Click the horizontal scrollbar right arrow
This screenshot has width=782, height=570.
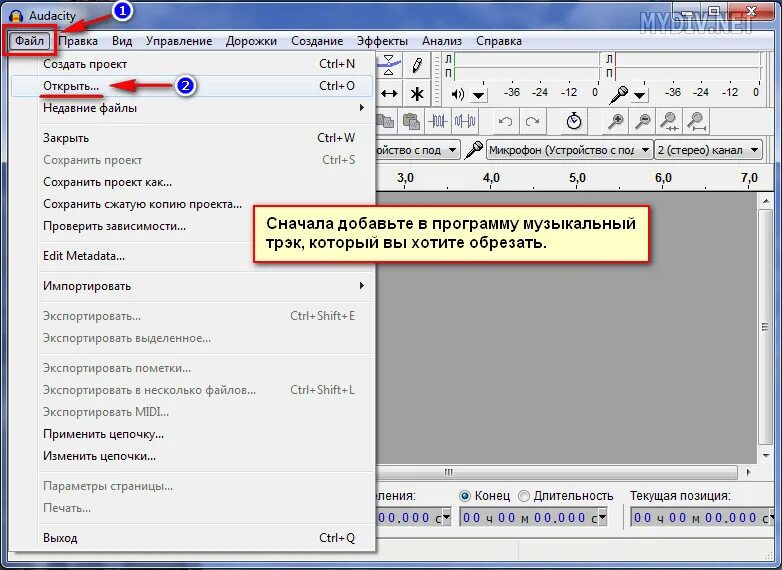[x=748, y=472]
